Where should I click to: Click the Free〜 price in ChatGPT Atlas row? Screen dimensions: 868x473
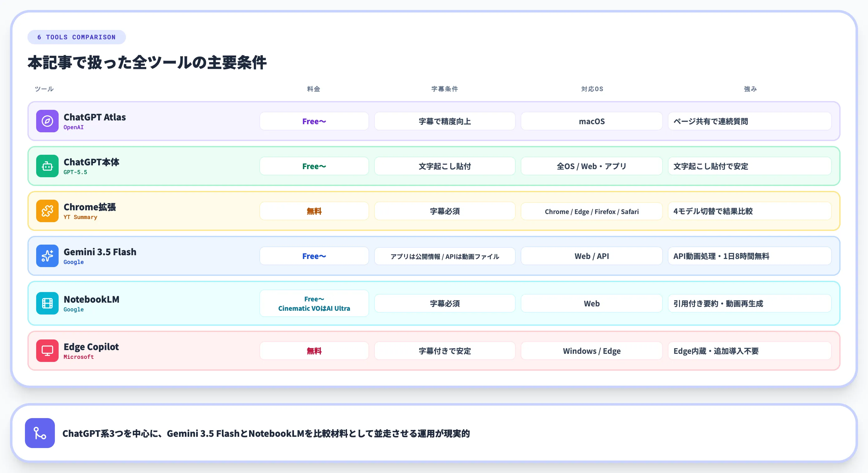(x=314, y=121)
